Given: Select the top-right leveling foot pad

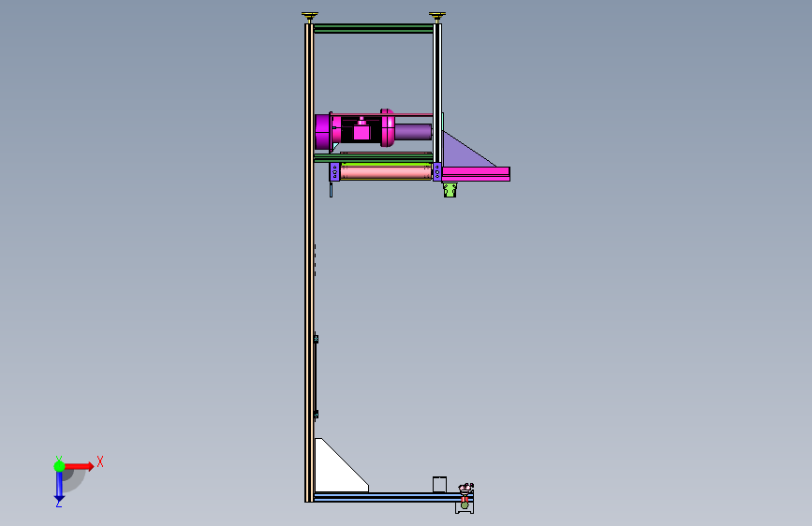Looking at the screenshot, I should [437, 17].
